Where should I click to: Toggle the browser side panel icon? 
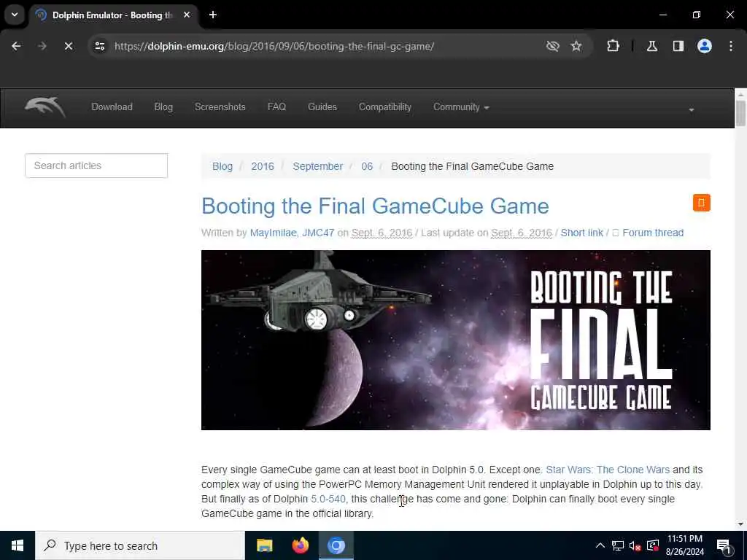tap(678, 46)
